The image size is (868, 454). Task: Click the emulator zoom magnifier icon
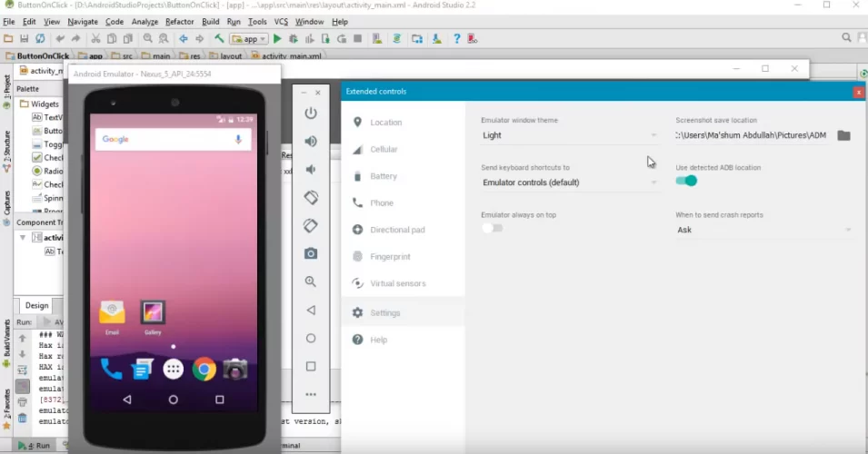311,281
